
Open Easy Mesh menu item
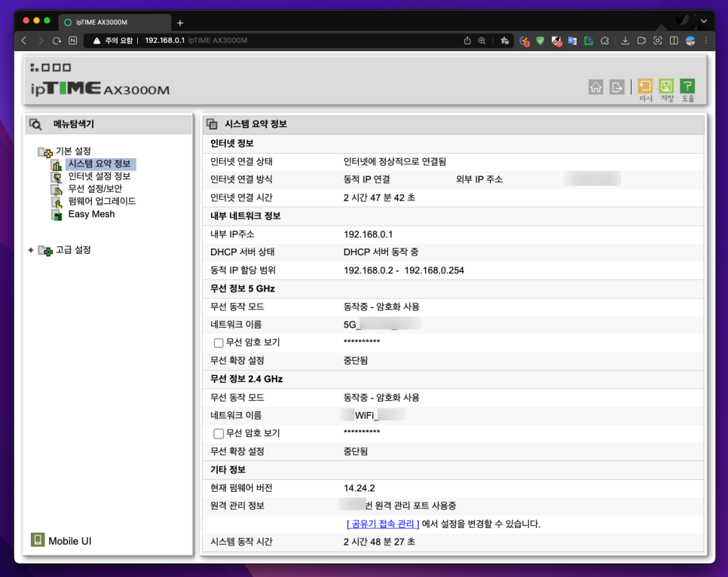[91, 214]
